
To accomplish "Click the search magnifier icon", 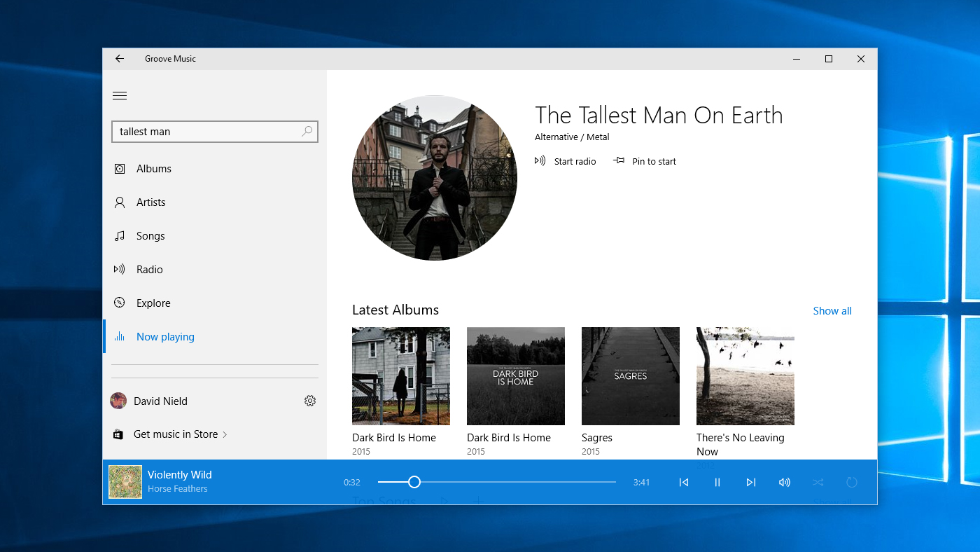I will click(x=307, y=131).
